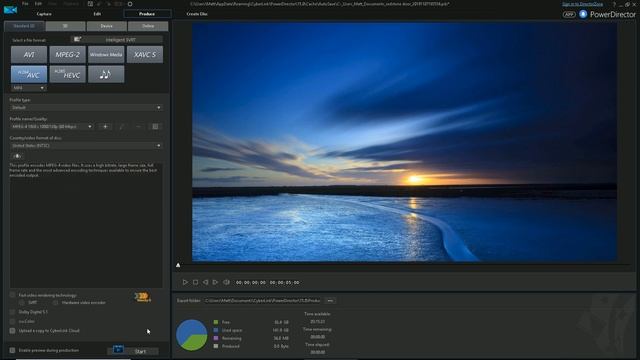Toggle Enable preview during production checkbox
The height and width of the screenshot is (360, 640).
point(13,350)
